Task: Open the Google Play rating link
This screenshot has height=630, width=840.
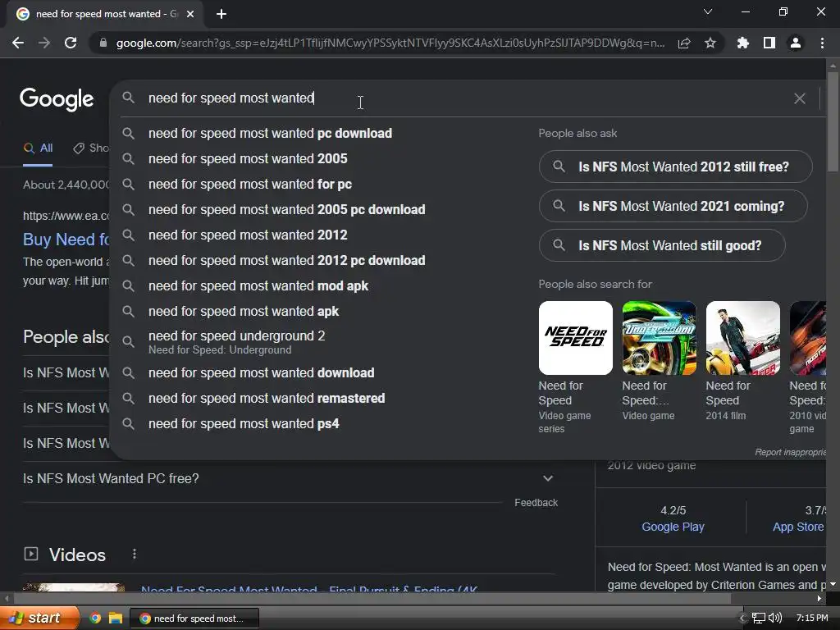Action: (x=673, y=527)
